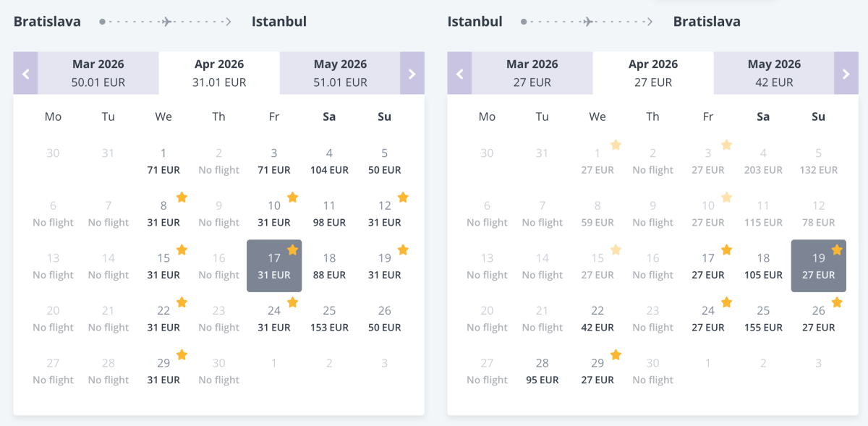
Task: Click airplane icon on Istanbul to Bratislava route
Action: tap(589, 22)
